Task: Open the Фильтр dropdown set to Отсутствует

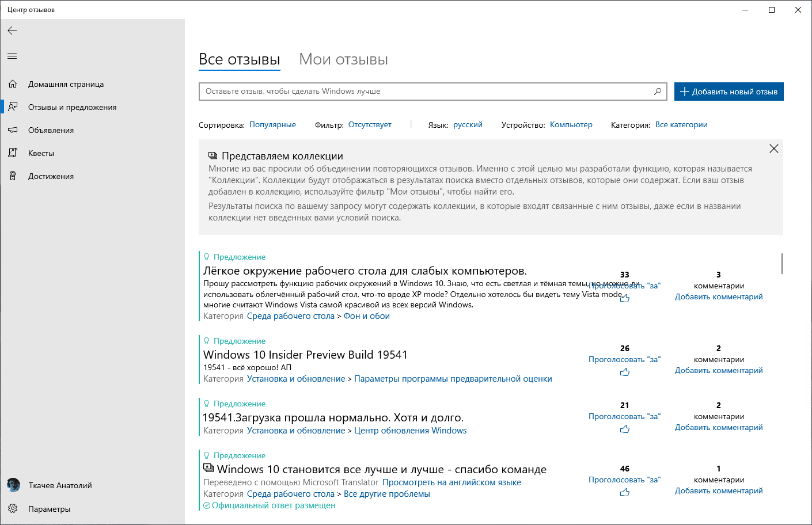Action: point(370,125)
